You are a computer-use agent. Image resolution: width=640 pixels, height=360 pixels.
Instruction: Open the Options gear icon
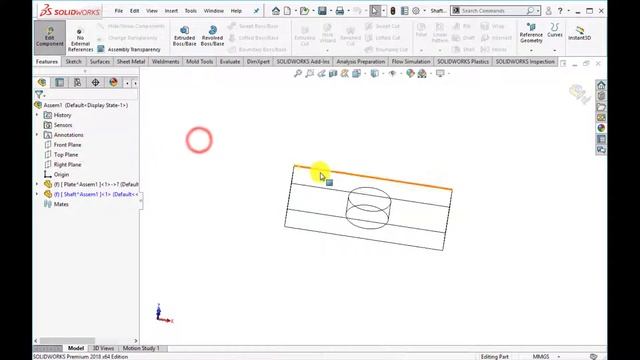click(416, 11)
